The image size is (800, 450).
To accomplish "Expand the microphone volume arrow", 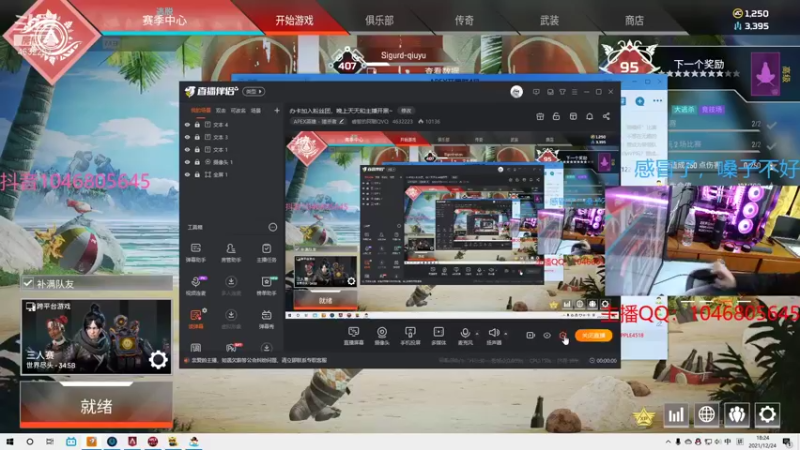I will pyautogui.click(x=477, y=334).
